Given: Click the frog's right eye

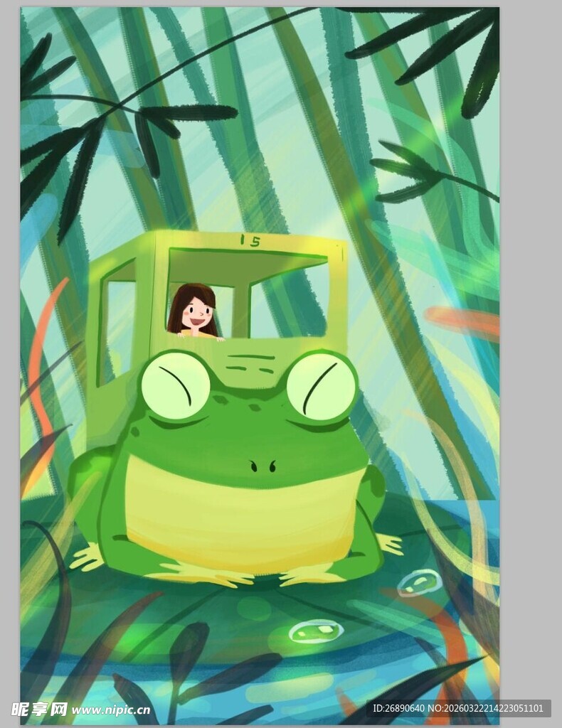Looking at the screenshot, I should [x=321, y=387].
